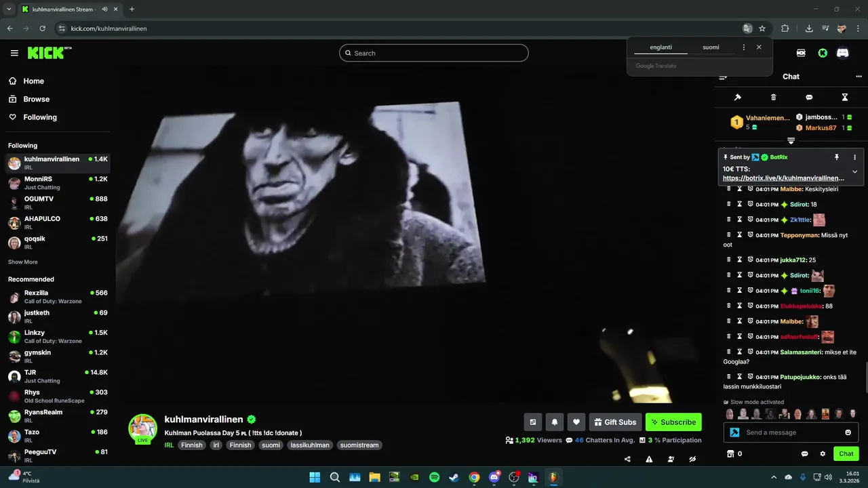Open Chrome downloads icon
Viewport: 868px width, 488px height.
click(809, 28)
